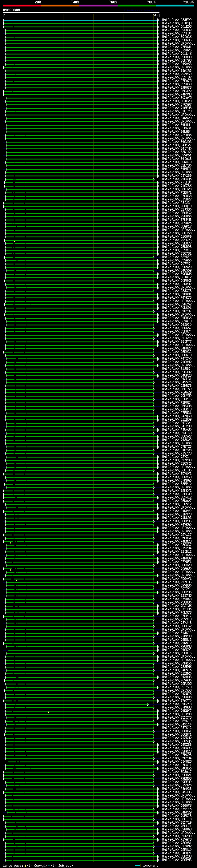
Task: Click the green ~80% identity legend segment
Action: coord(137,6)
